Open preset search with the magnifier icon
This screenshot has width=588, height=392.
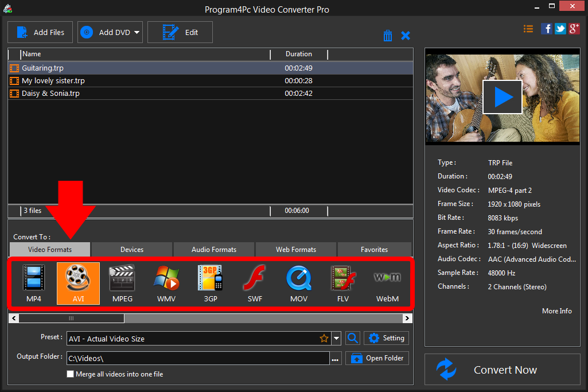tap(352, 338)
